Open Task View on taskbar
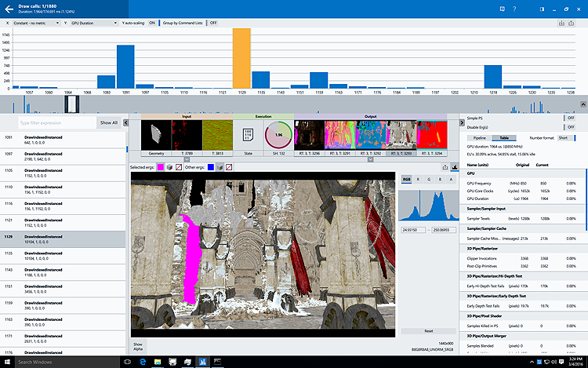 [x=128, y=362]
